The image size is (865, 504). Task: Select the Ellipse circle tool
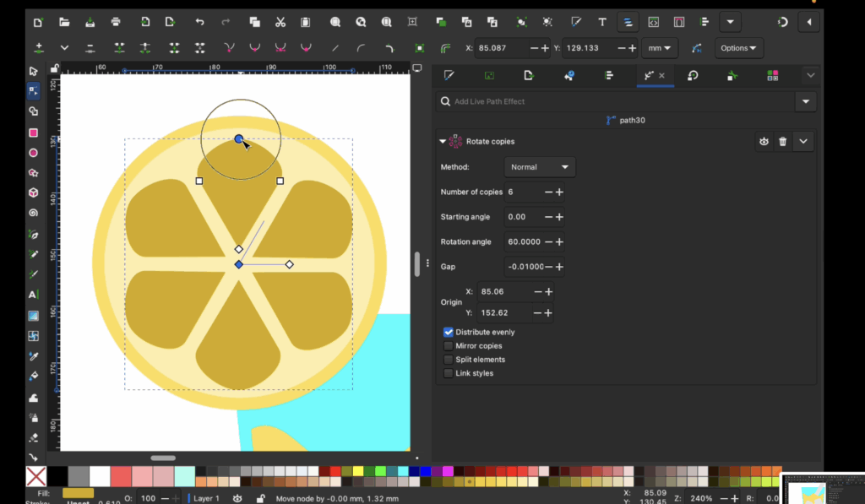click(x=33, y=153)
